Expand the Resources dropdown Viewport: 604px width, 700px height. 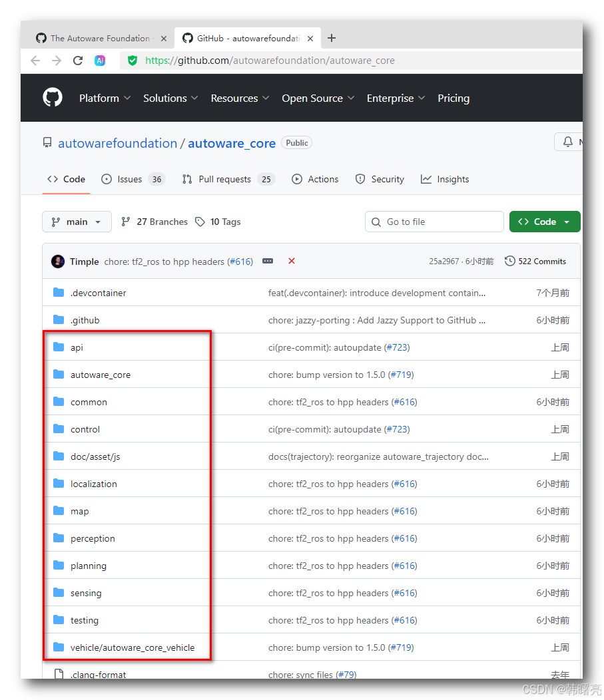tap(240, 98)
